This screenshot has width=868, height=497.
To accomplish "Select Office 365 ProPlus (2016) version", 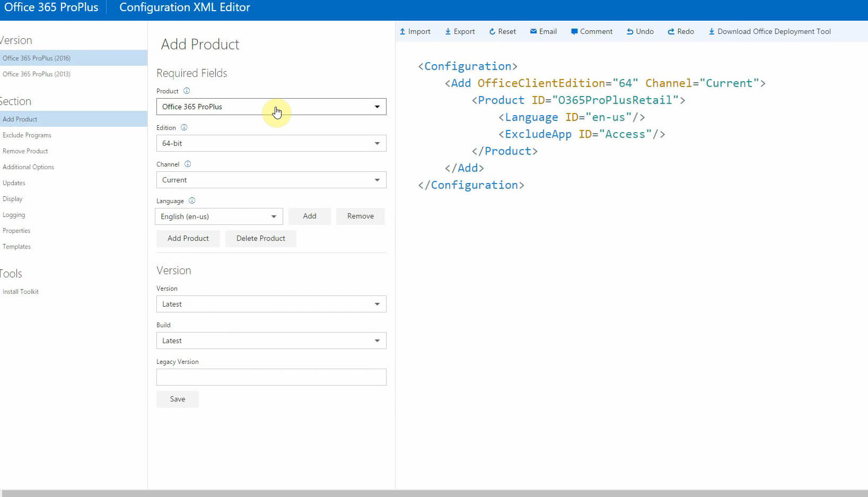I will point(74,58).
